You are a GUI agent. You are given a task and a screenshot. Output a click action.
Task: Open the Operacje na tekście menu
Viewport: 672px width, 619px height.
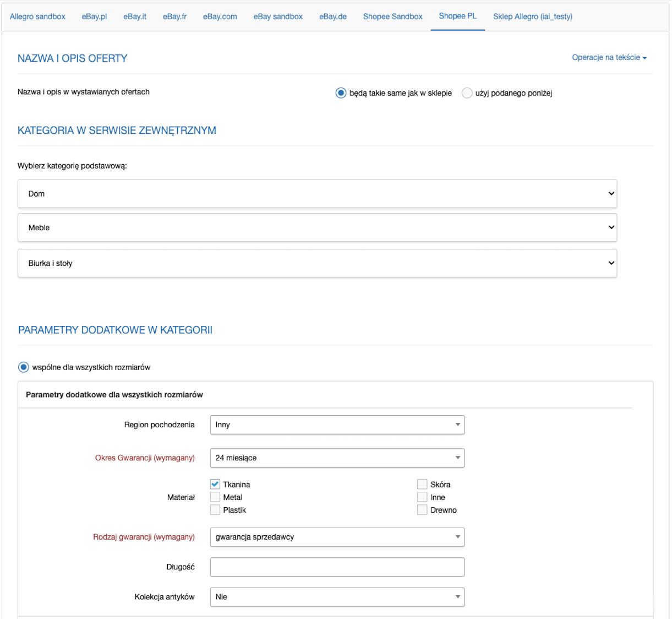coord(609,57)
